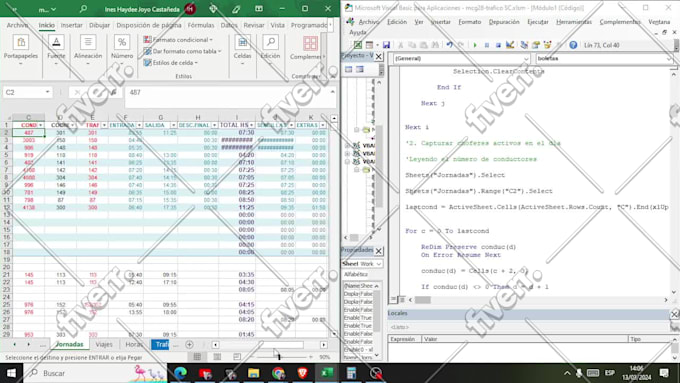Open Object Browser icon in VBA toolbar

click(547, 45)
